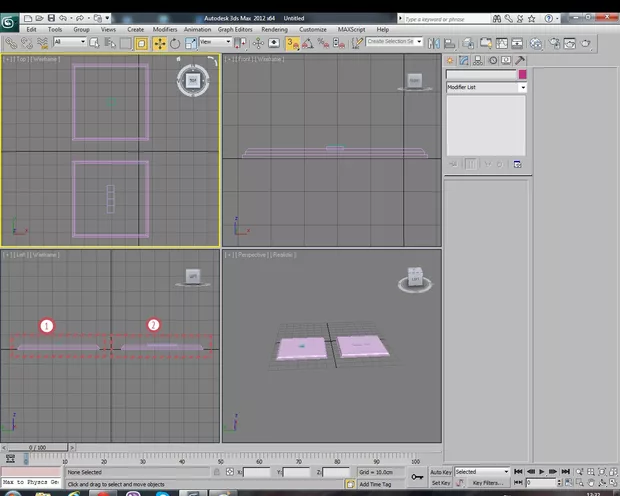Open the Modifiers menu
620x496 pixels.
pos(165,29)
